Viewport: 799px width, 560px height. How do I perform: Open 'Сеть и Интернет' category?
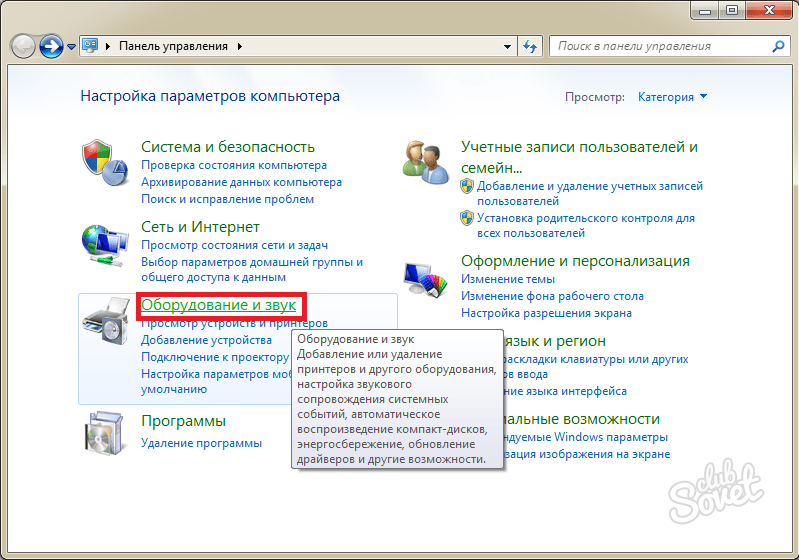tap(200, 227)
